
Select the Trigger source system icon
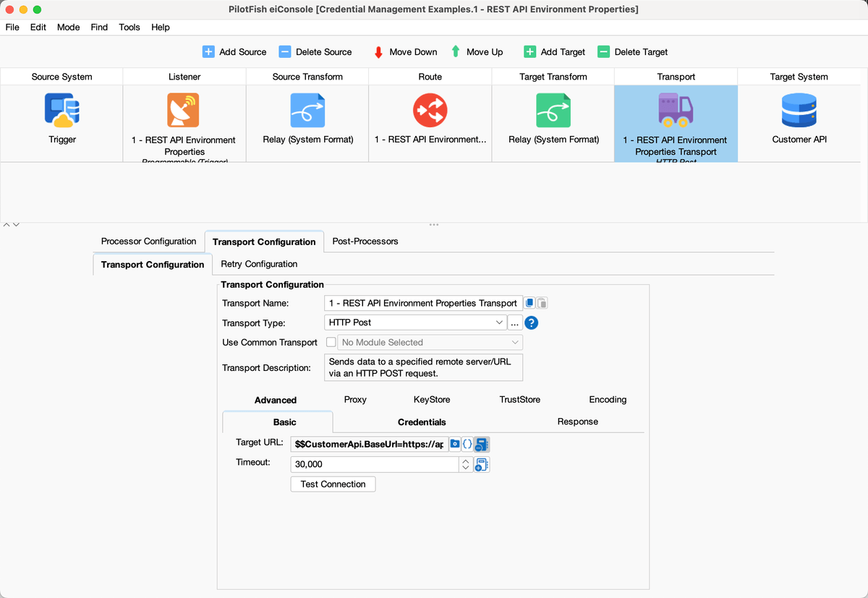(x=62, y=111)
